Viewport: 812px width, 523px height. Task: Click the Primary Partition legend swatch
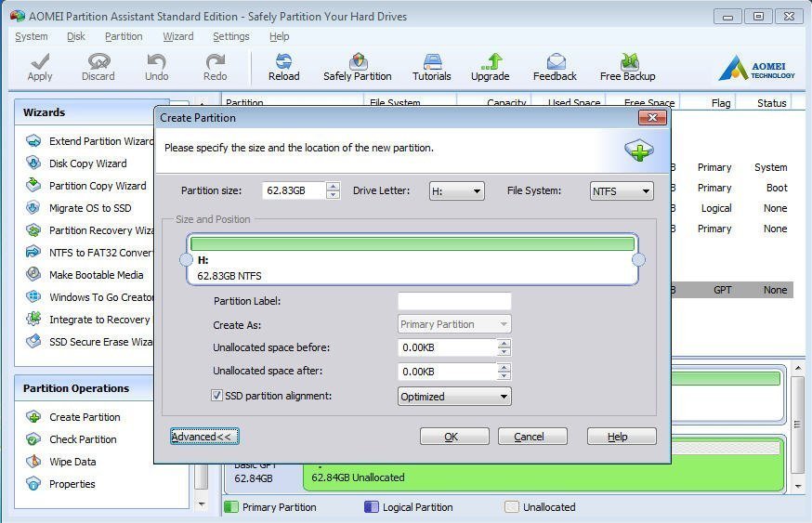tap(231, 506)
